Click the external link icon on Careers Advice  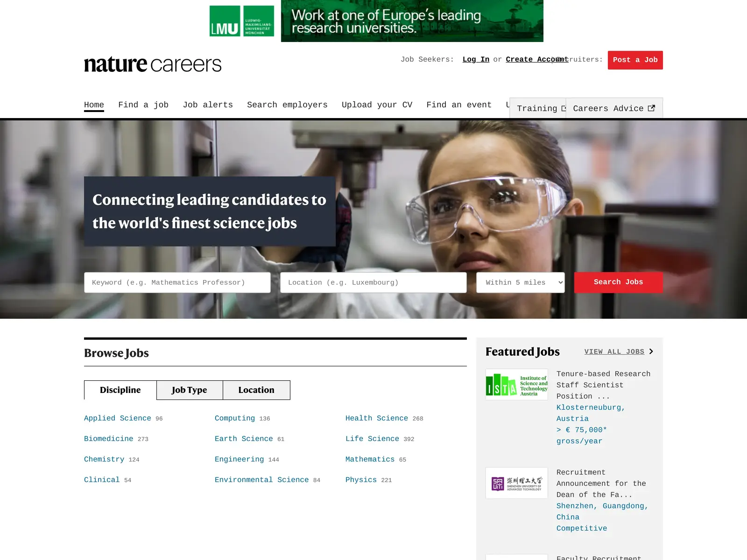[x=651, y=108]
